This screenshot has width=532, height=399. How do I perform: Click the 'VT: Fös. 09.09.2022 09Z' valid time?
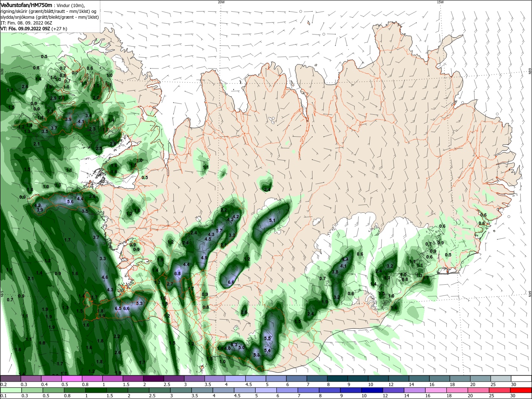(25, 29)
